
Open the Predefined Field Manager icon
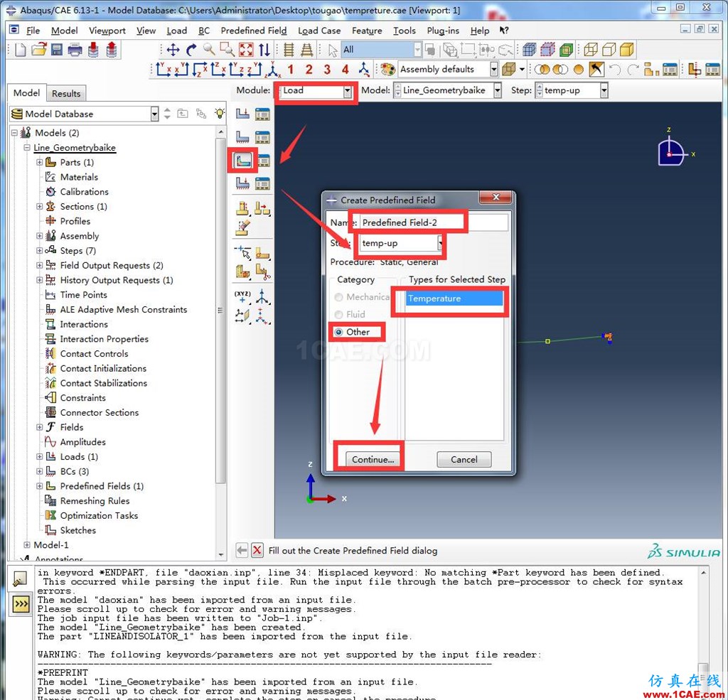(263, 161)
